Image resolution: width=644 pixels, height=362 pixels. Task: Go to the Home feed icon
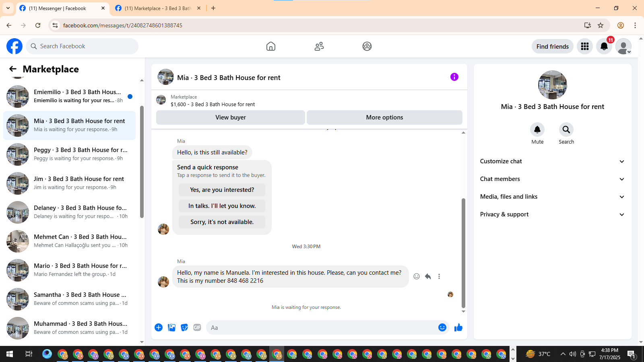coord(271,46)
